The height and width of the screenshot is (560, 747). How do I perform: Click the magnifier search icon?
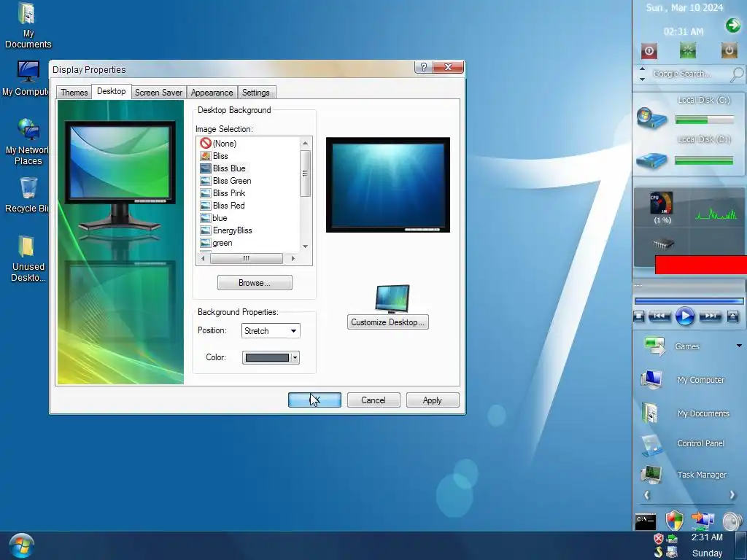click(737, 74)
